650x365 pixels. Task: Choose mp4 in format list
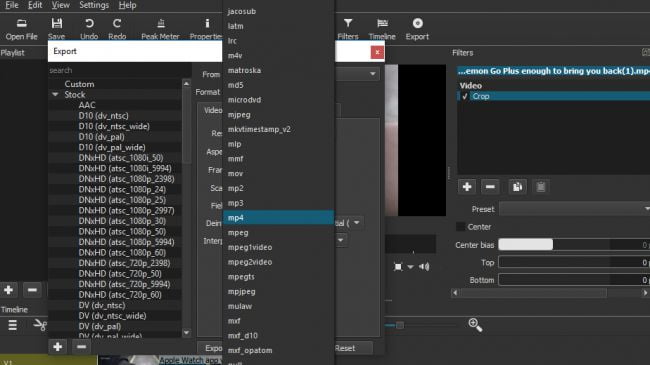[279, 218]
